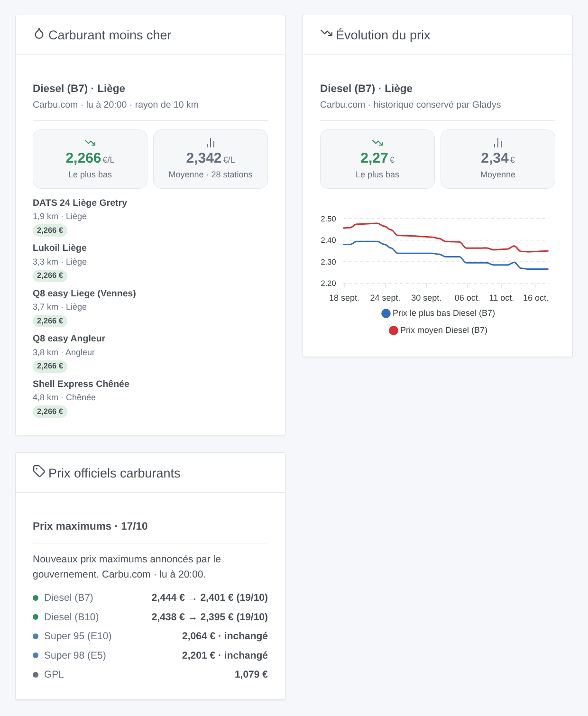This screenshot has width=588, height=716.
Task: Toggle the blue legend marker Prix le plus bas
Action: (386, 313)
